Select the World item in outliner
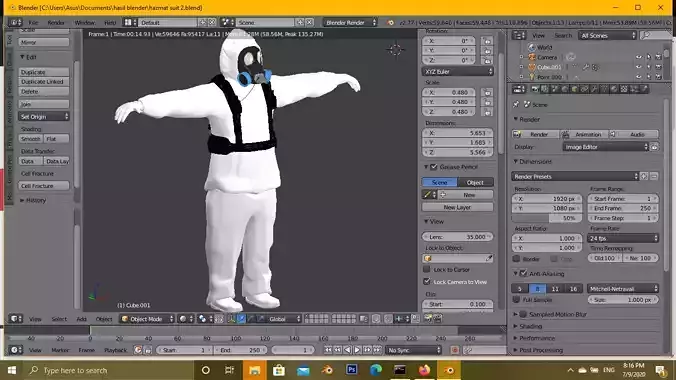676x380 pixels. point(544,47)
